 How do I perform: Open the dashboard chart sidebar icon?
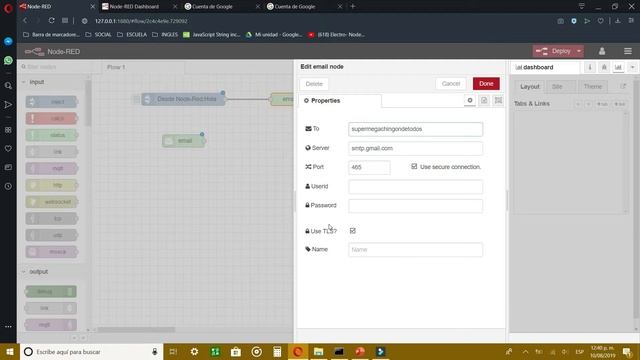618,67
